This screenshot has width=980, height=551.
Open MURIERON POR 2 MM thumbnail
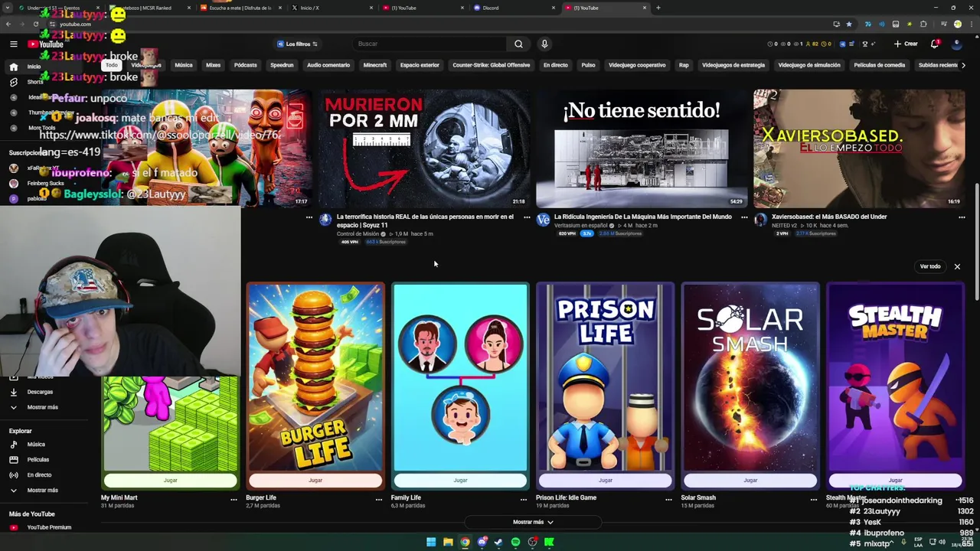pos(425,148)
